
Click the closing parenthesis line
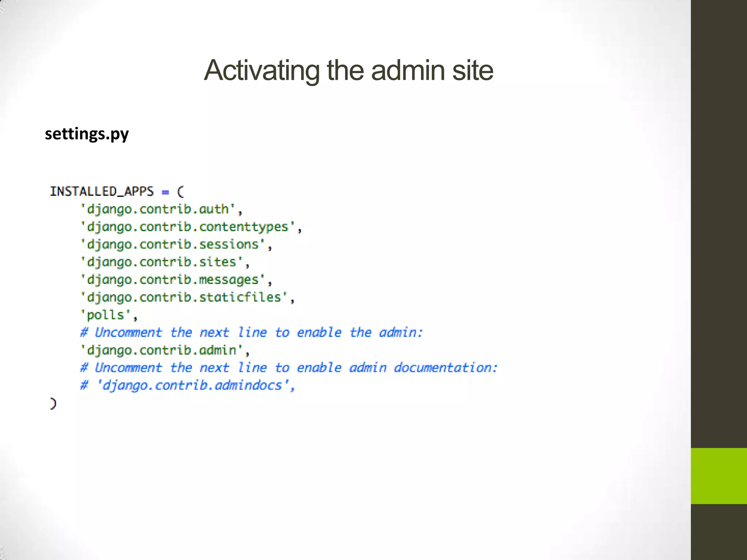pos(53,404)
